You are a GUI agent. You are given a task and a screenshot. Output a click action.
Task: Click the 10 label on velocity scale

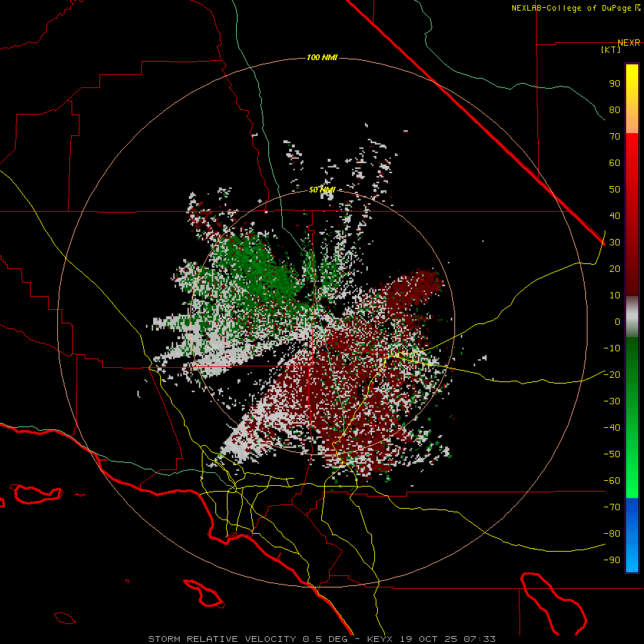pyautogui.click(x=615, y=296)
